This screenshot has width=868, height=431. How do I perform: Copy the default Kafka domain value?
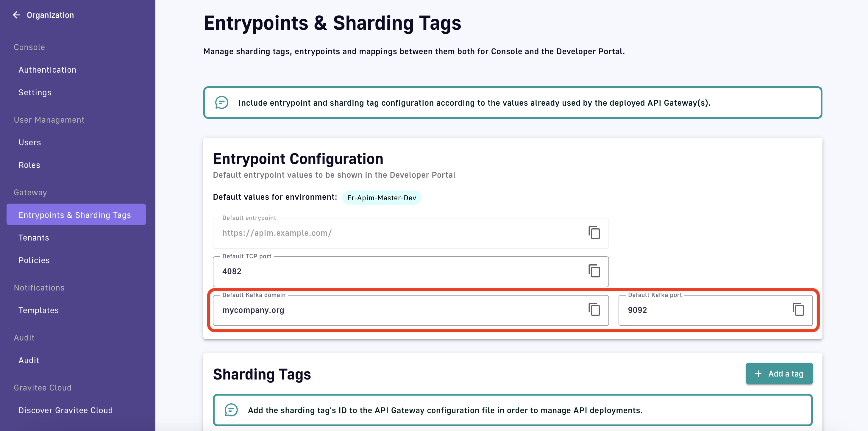tap(594, 310)
